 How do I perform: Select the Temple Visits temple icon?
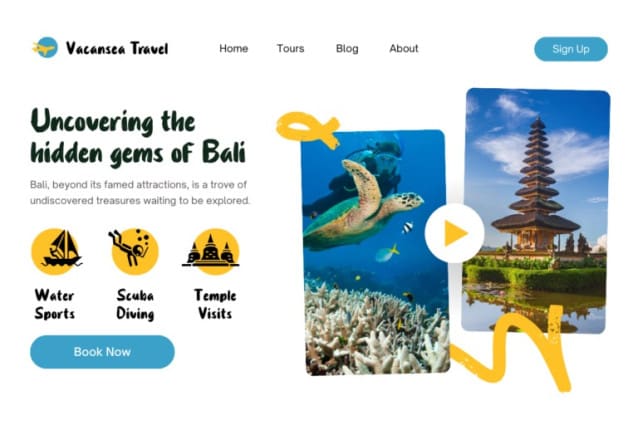point(211,252)
